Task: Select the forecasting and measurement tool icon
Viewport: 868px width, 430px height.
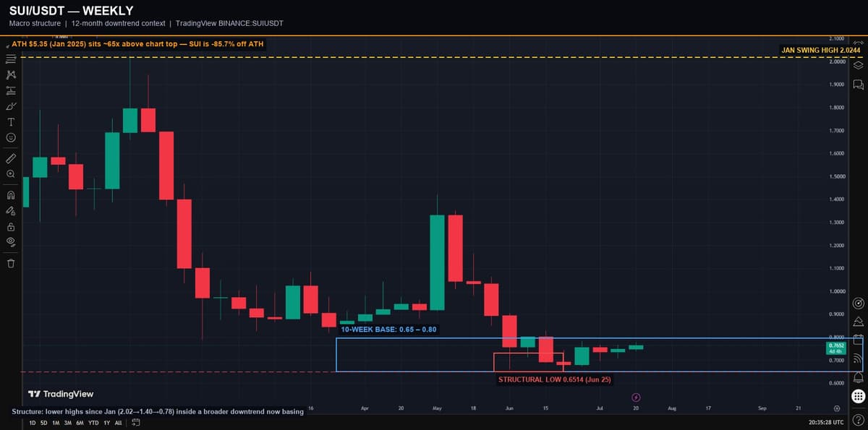Action: (x=11, y=90)
